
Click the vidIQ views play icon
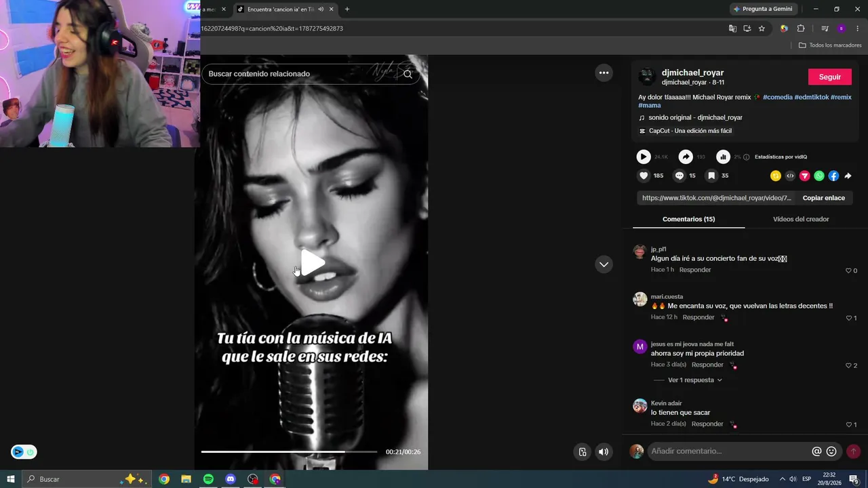click(644, 157)
